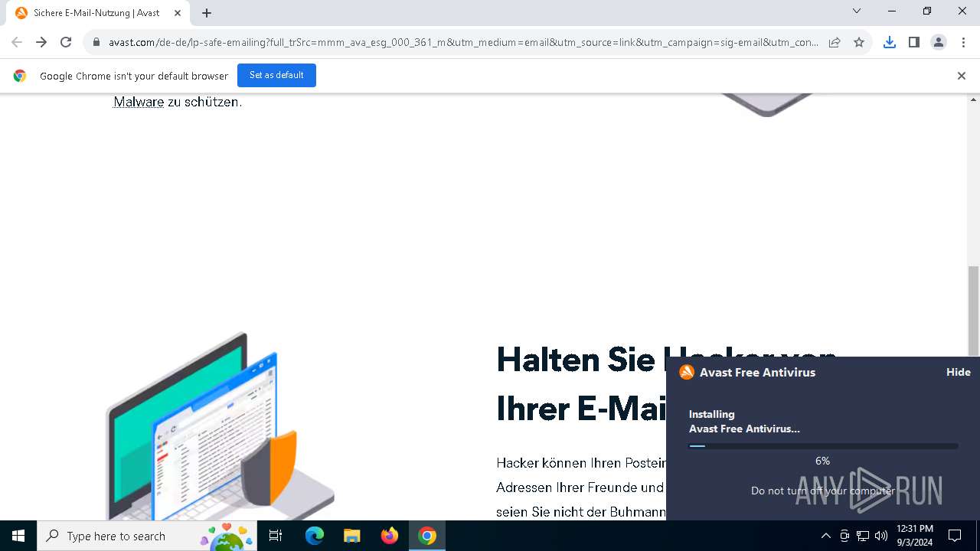Click the page vertical scrollbar thumb
The image size is (980, 551).
click(973, 311)
